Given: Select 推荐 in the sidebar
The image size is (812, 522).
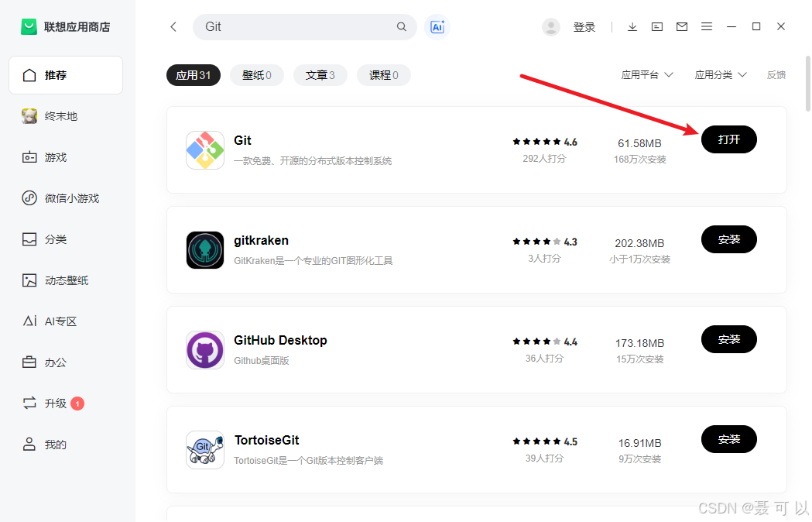Looking at the screenshot, I should click(66, 75).
